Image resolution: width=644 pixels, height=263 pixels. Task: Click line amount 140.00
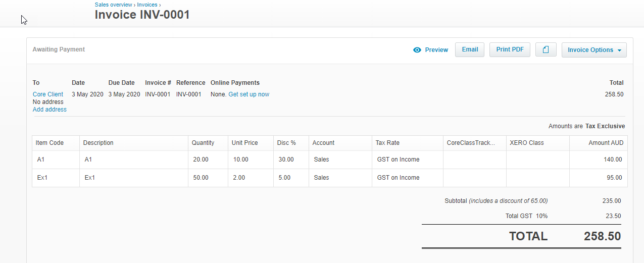(x=613, y=160)
